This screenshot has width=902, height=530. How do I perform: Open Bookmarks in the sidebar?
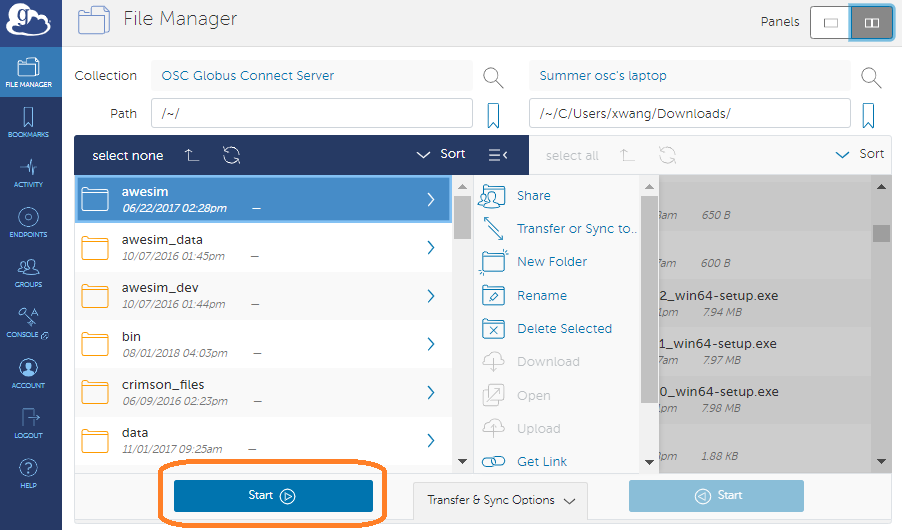pyautogui.click(x=28, y=122)
